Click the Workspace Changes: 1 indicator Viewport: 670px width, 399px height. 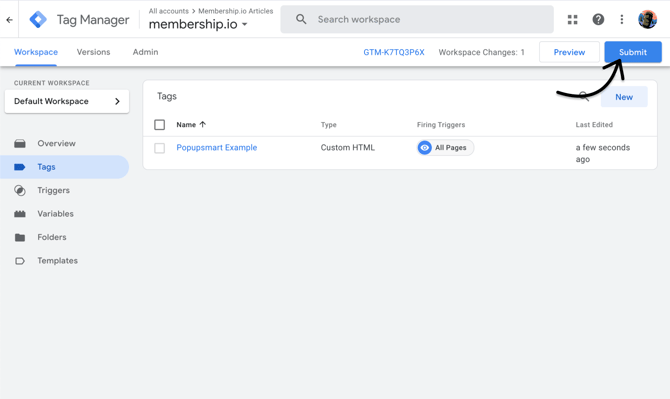pyautogui.click(x=481, y=52)
